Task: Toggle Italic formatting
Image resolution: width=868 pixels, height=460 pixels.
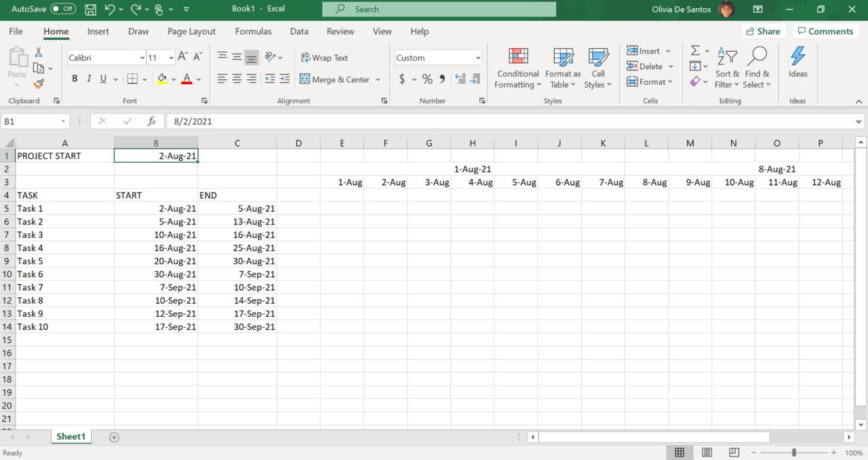Action: coord(90,79)
